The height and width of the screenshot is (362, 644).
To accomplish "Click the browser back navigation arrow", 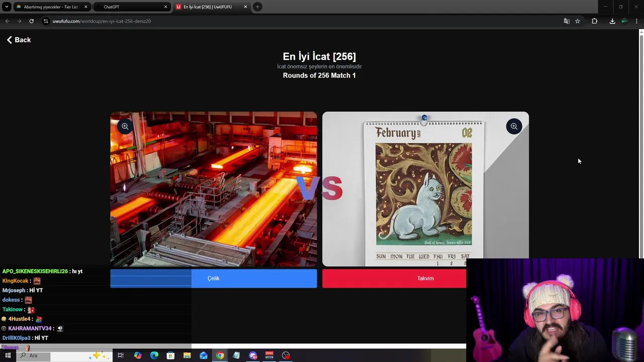I will [x=7, y=21].
